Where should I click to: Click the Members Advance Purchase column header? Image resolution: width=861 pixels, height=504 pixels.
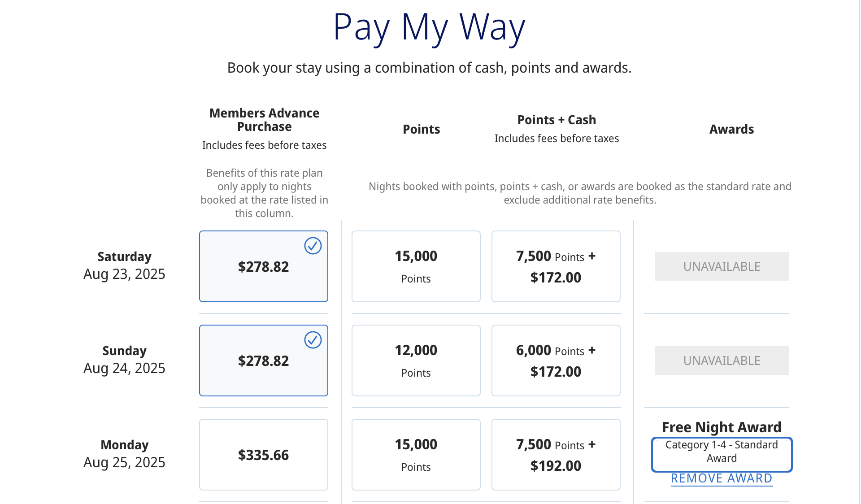264,120
